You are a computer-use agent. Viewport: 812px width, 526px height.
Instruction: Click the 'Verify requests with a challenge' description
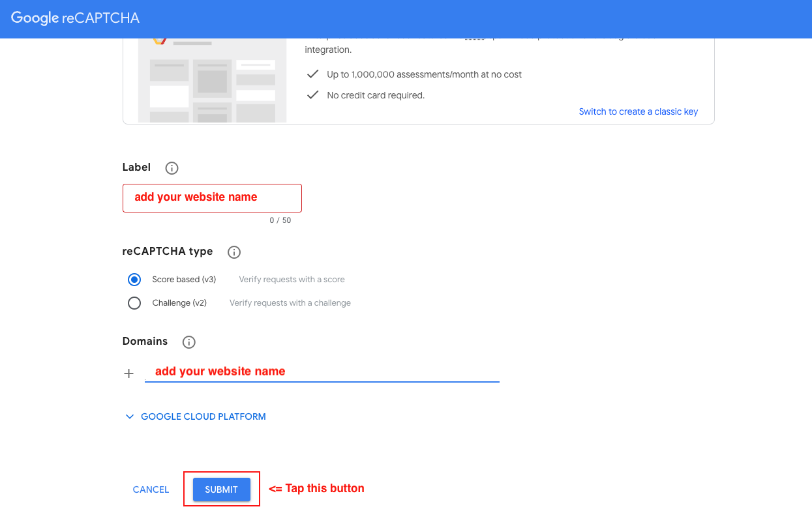[x=290, y=303]
